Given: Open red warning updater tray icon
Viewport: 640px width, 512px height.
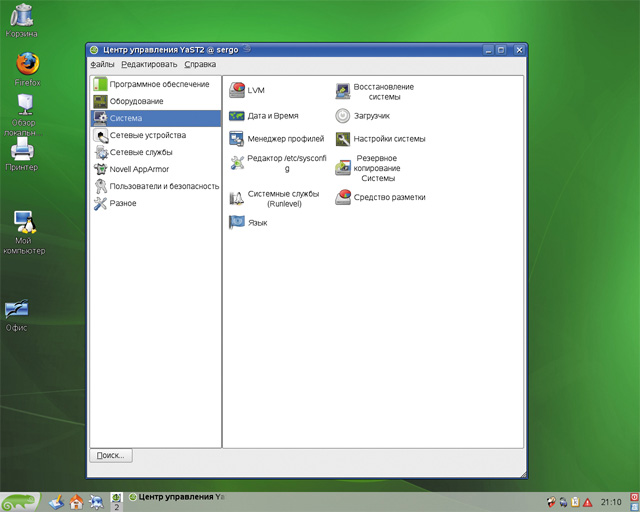Looking at the screenshot, I should [x=587, y=502].
